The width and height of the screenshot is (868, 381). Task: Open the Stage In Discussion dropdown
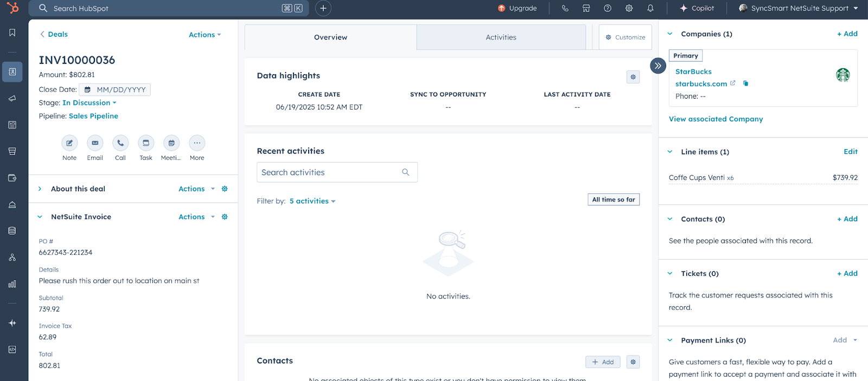tap(90, 103)
